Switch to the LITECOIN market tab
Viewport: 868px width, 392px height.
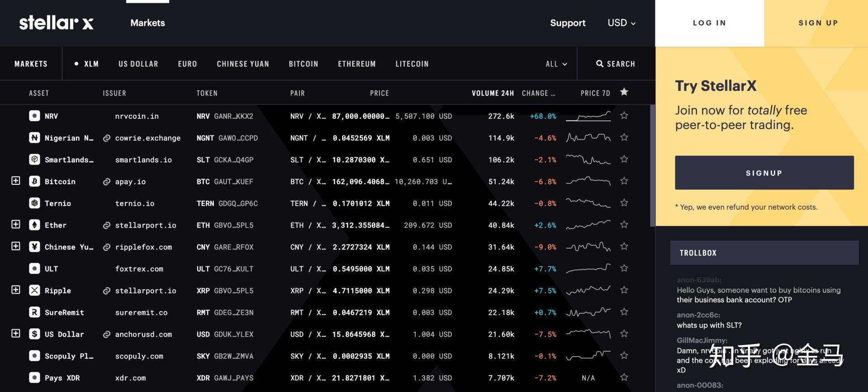tap(412, 64)
